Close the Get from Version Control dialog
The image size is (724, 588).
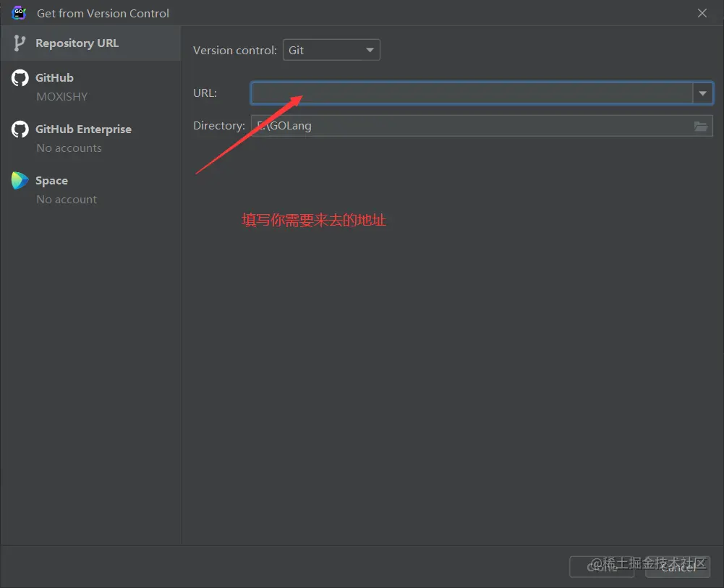coord(702,13)
